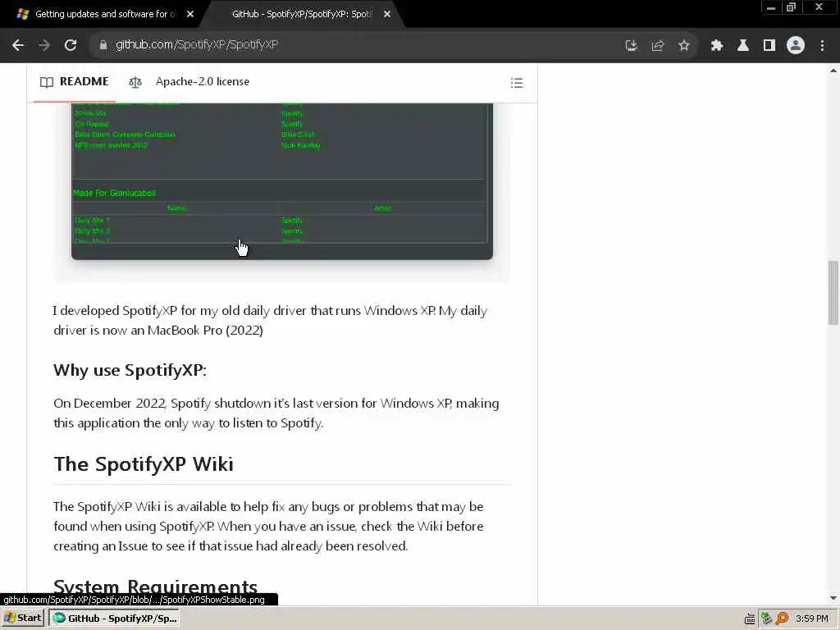This screenshot has height=630, width=840.
Task: Click the MacBook Pro (2022) text
Action: 205,331
